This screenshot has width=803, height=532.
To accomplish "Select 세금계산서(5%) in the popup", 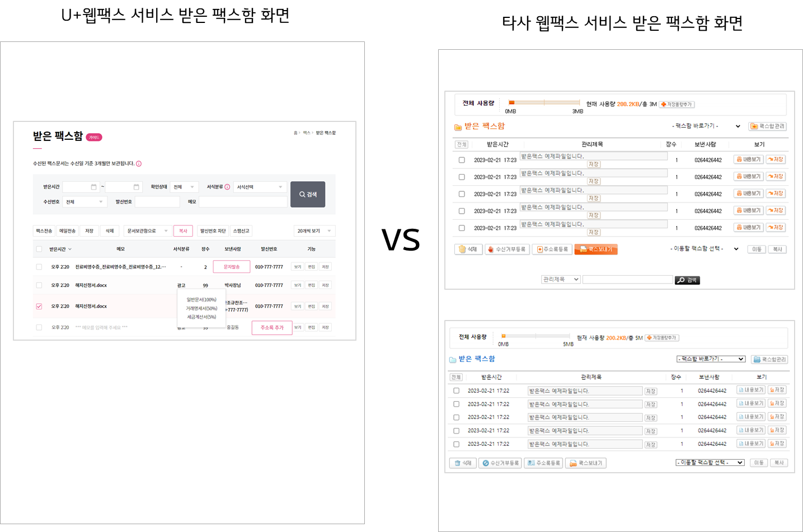I will click(x=201, y=317).
